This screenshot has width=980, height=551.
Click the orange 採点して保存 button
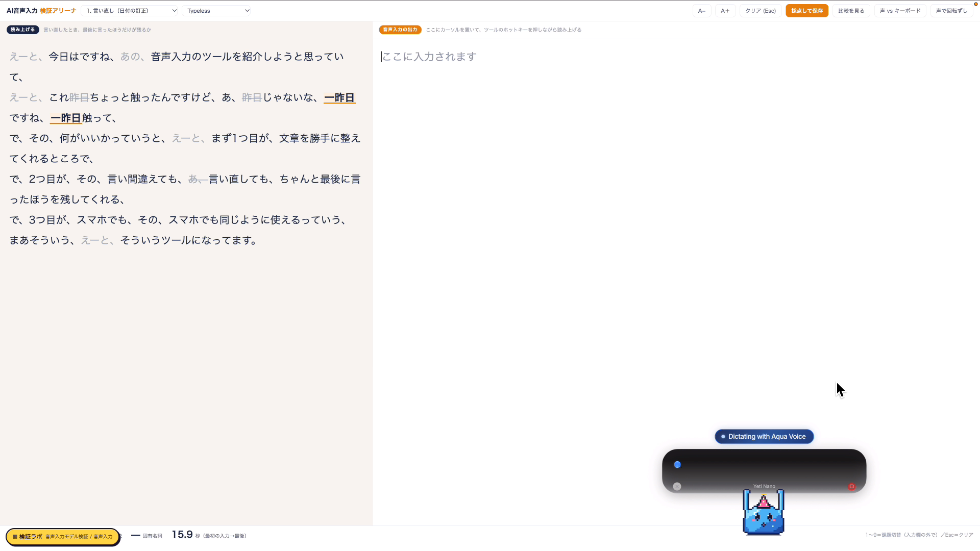tap(806, 11)
